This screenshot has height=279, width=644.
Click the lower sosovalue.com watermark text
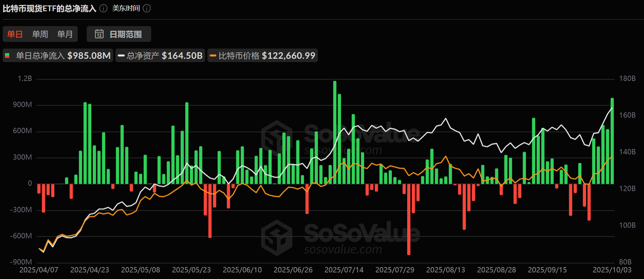pyautogui.click(x=343, y=249)
